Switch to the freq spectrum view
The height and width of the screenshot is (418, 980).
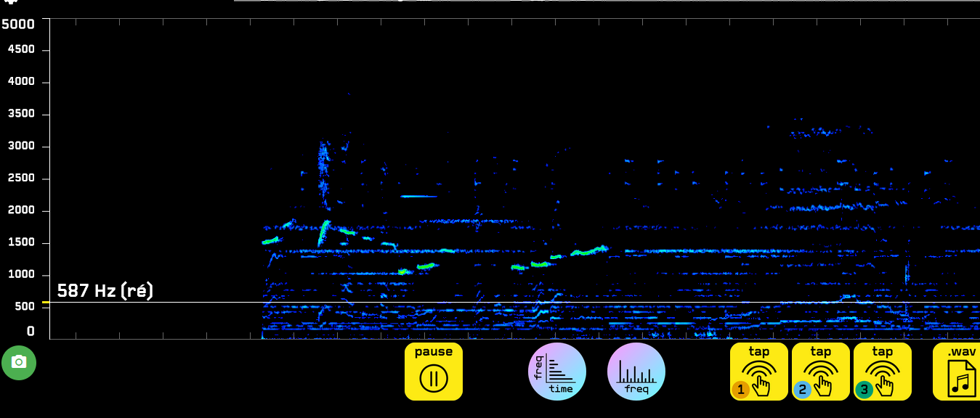(x=636, y=372)
